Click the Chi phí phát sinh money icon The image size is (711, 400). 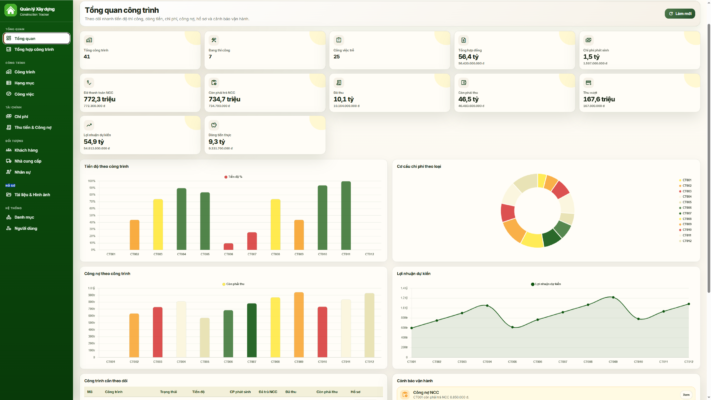[588, 40]
